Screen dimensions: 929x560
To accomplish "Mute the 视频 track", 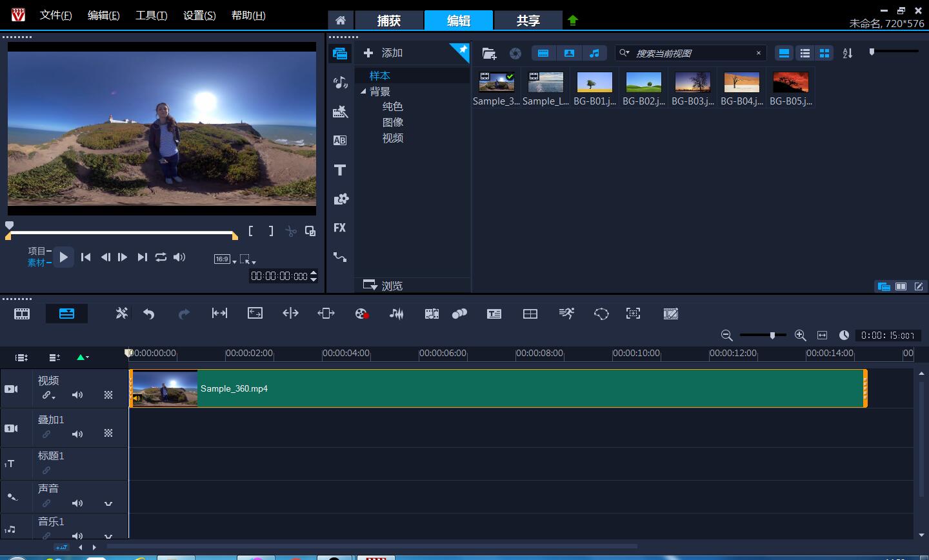I will pyautogui.click(x=77, y=395).
